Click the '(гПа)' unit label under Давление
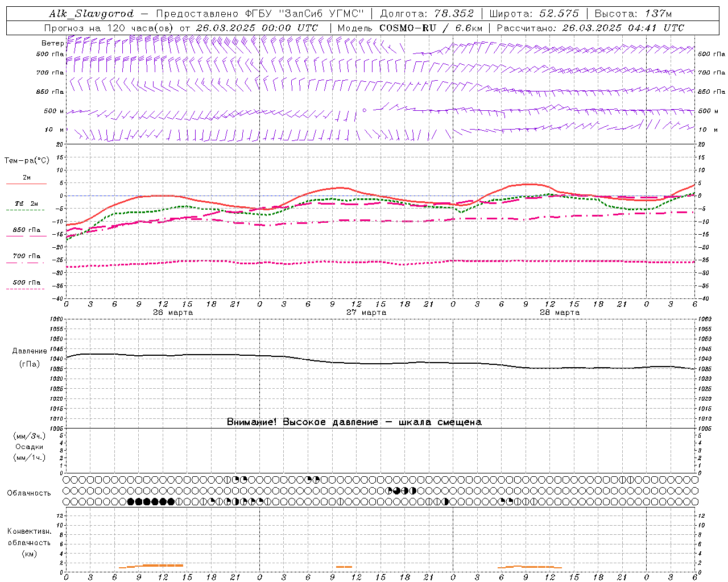The height and width of the screenshot is (582, 728). coord(30,364)
